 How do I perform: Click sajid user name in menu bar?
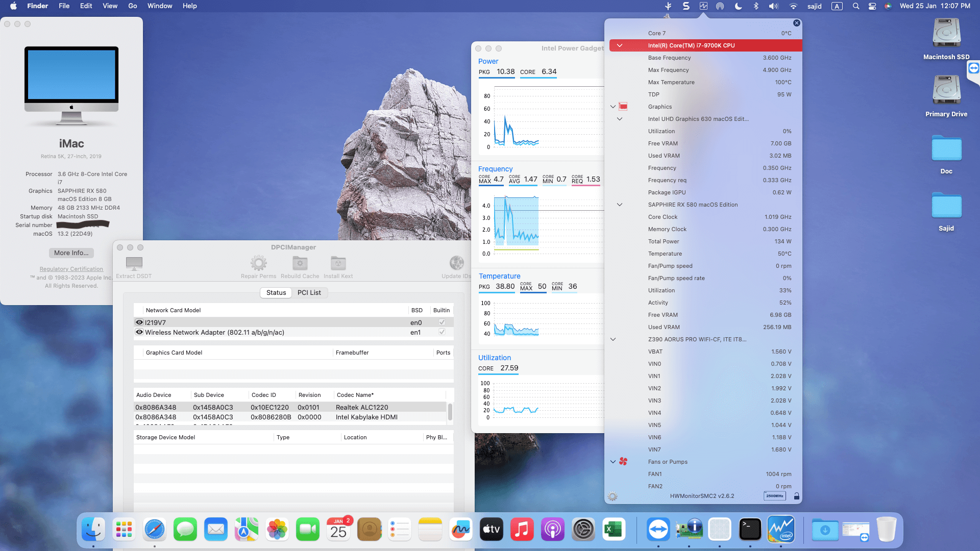814,6
